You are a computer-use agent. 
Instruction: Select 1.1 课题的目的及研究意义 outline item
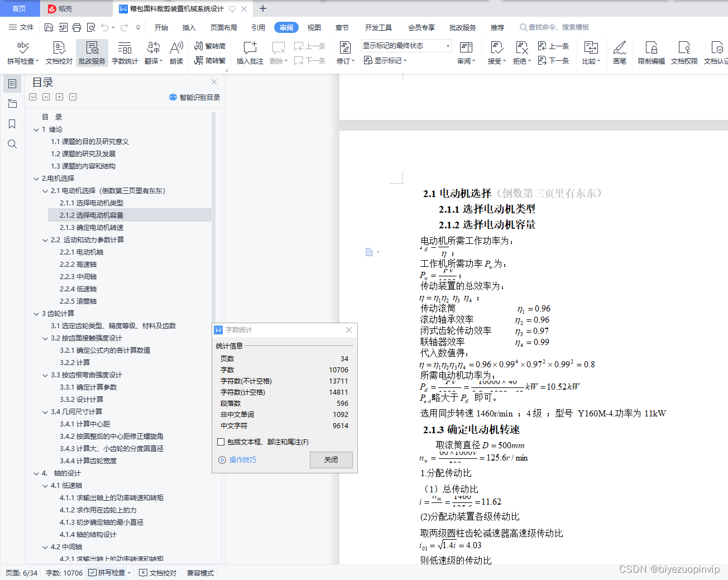pos(90,142)
